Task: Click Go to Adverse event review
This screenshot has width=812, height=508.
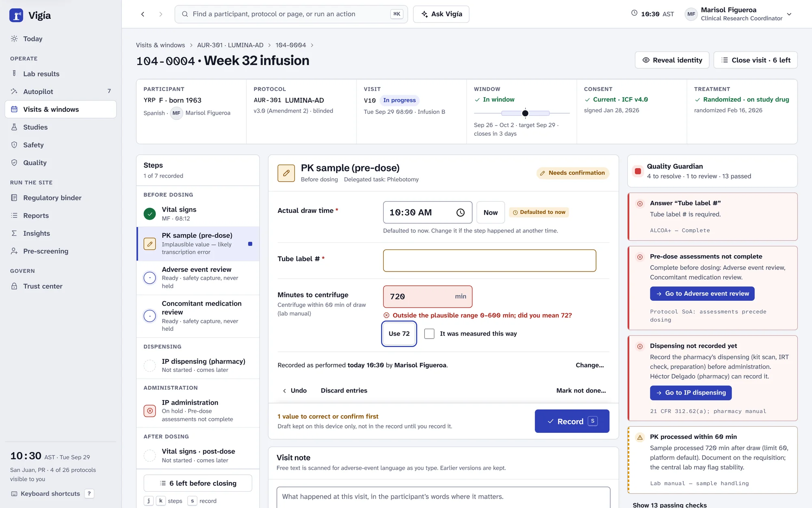Action: pyautogui.click(x=702, y=294)
